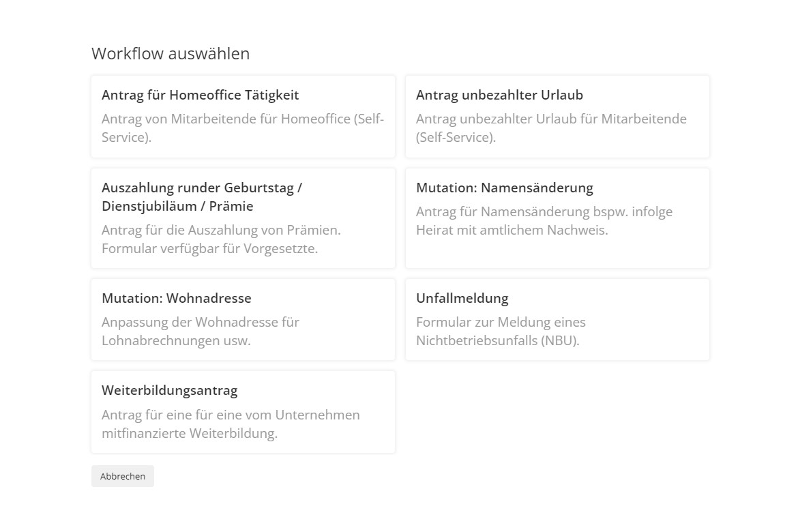
Task: Click text 'Antrag für die Auszahlung von Prämien'
Action: tap(221, 231)
